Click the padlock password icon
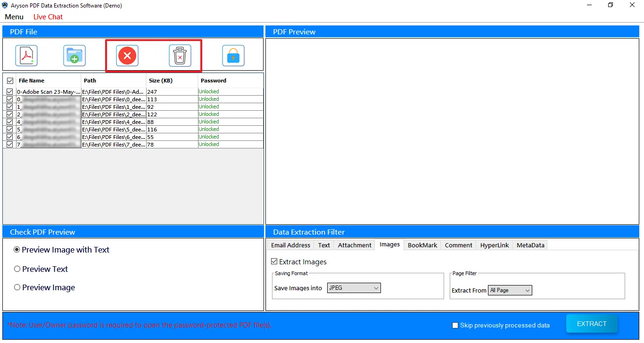This screenshot has height=343, width=644. click(233, 56)
